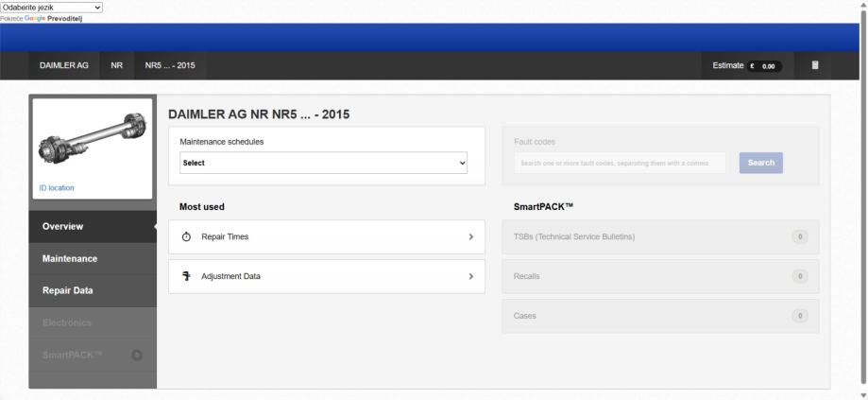
Task: Click the Cases count badge
Action: click(800, 316)
